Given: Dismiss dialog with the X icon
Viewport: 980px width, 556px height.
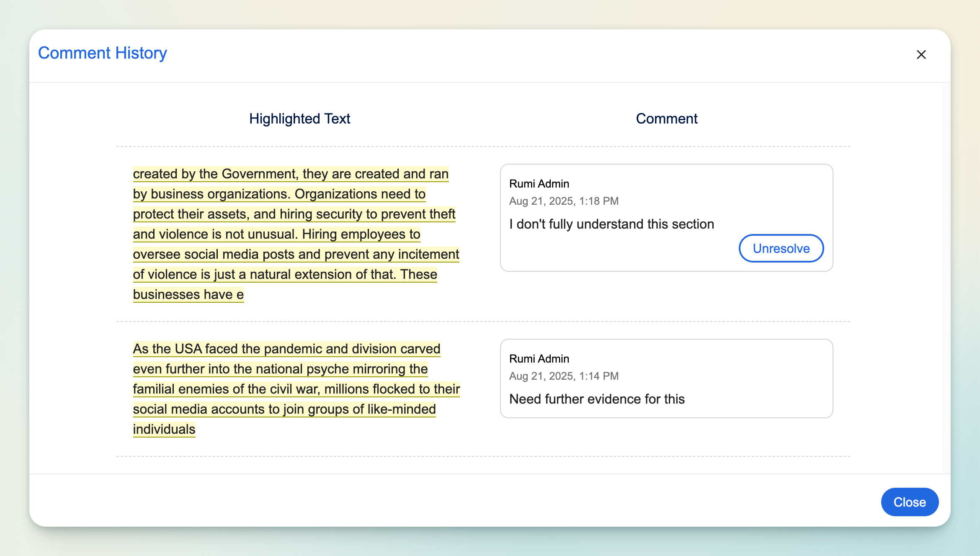Looking at the screenshot, I should click(x=921, y=55).
